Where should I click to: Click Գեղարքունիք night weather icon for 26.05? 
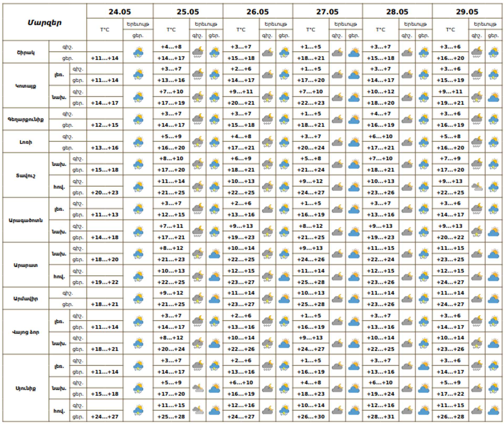pyautogui.click(x=267, y=119)
